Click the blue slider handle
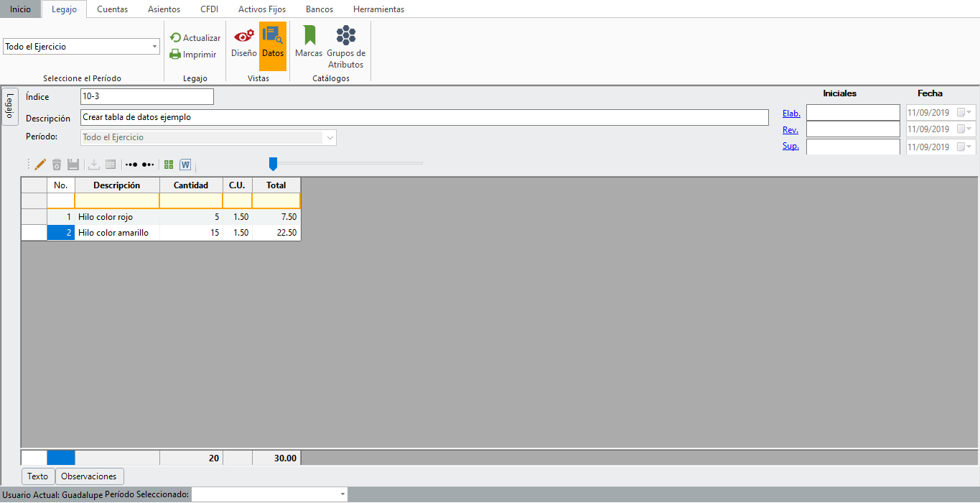 [x=273, y=164]
